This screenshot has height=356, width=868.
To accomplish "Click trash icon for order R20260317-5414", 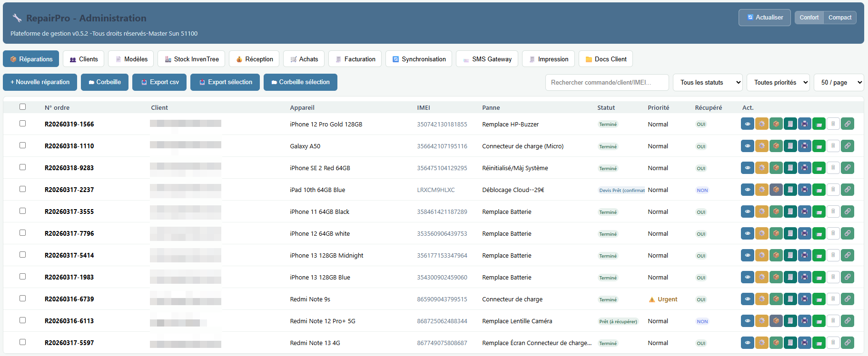I will [x=833, y=255].
